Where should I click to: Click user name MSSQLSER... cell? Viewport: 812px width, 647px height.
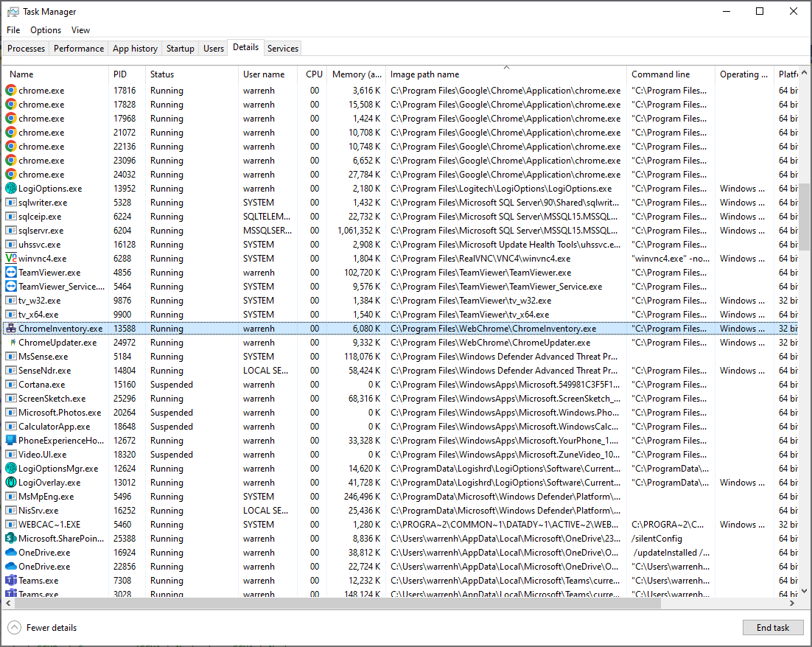[267, 231]
